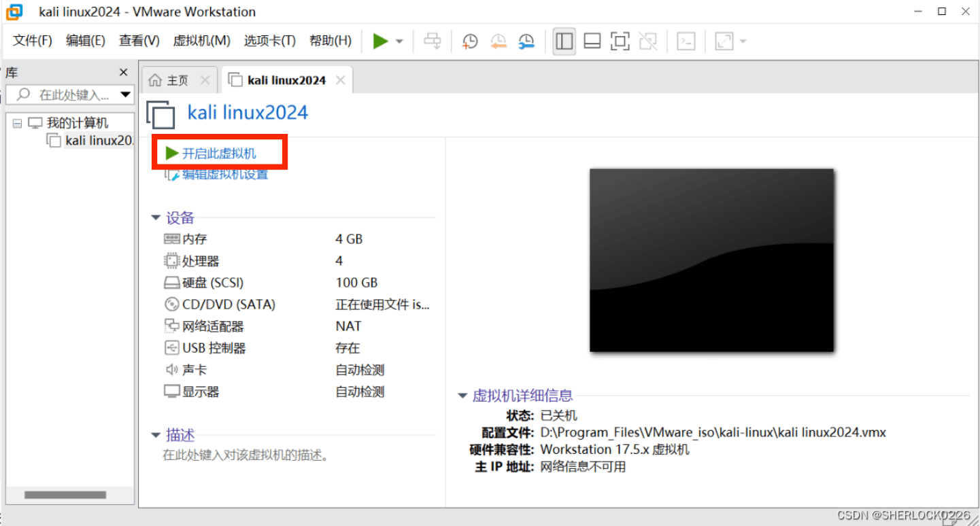This screenshot has height=526, width=980.
Task: Close the kali linux2024 tab
Action: click(x=341, y=80)
